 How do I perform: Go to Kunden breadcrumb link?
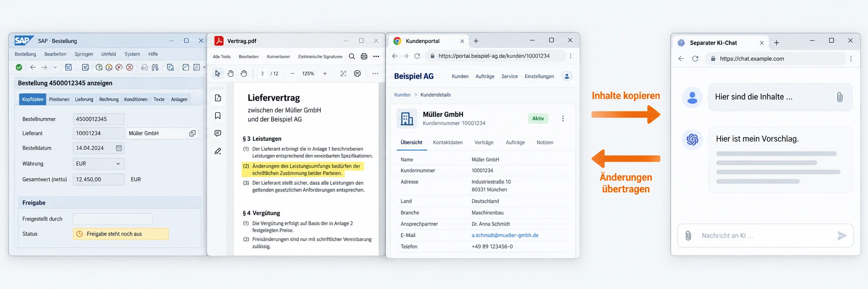[x=402, y=95]
